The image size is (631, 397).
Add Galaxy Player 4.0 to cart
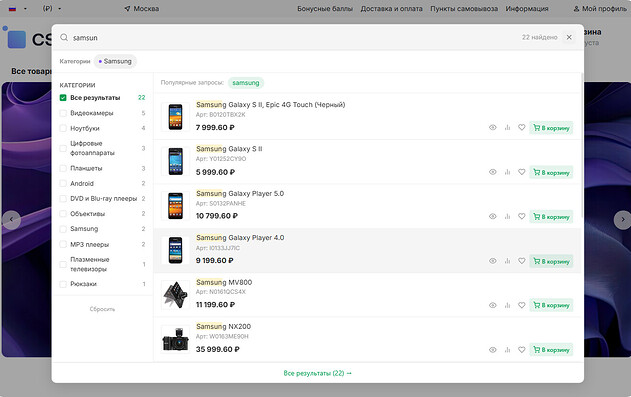coord(551,261)
